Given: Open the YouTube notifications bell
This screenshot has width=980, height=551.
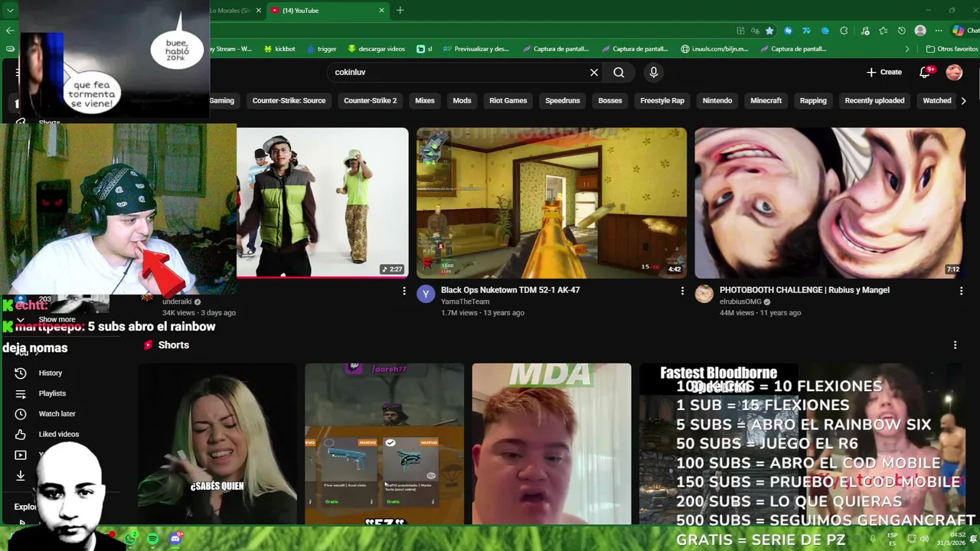Looking at the screenshot, I should [x=925, y=72].
